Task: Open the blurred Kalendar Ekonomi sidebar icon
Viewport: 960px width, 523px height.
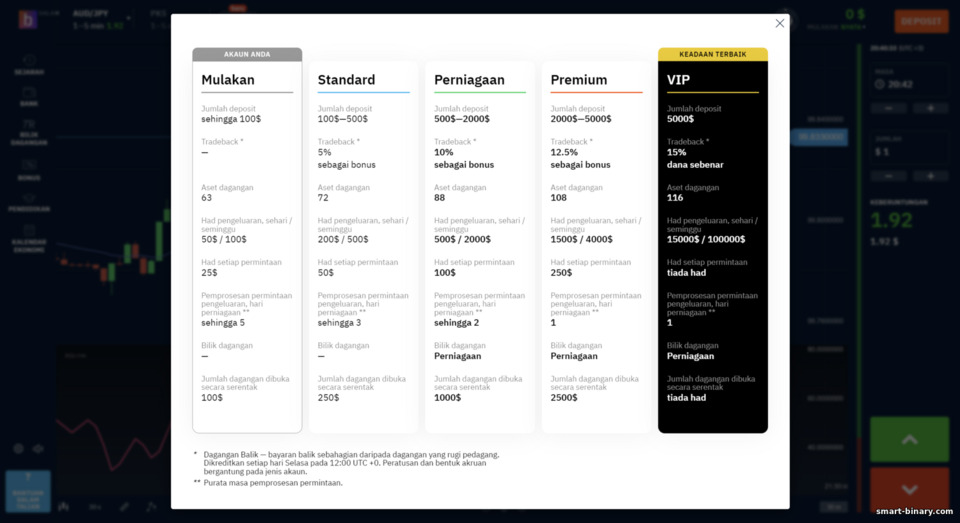Action: (x=29, y=239)
